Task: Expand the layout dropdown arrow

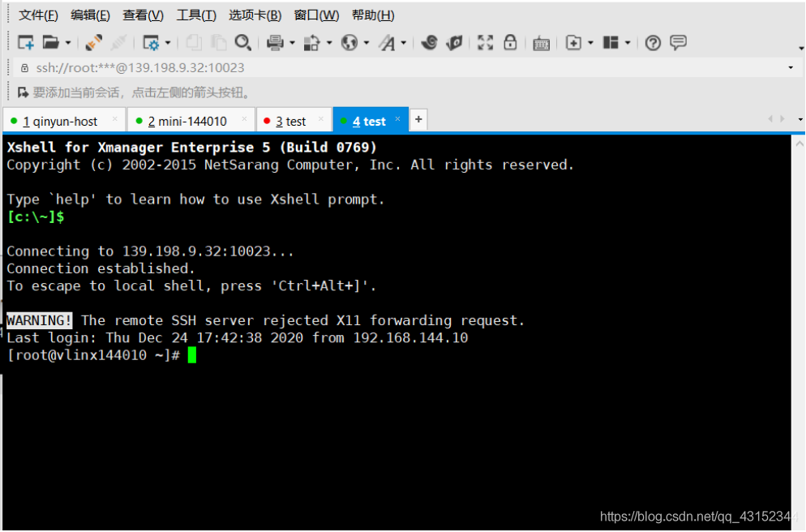Action: tap(627, 43)
